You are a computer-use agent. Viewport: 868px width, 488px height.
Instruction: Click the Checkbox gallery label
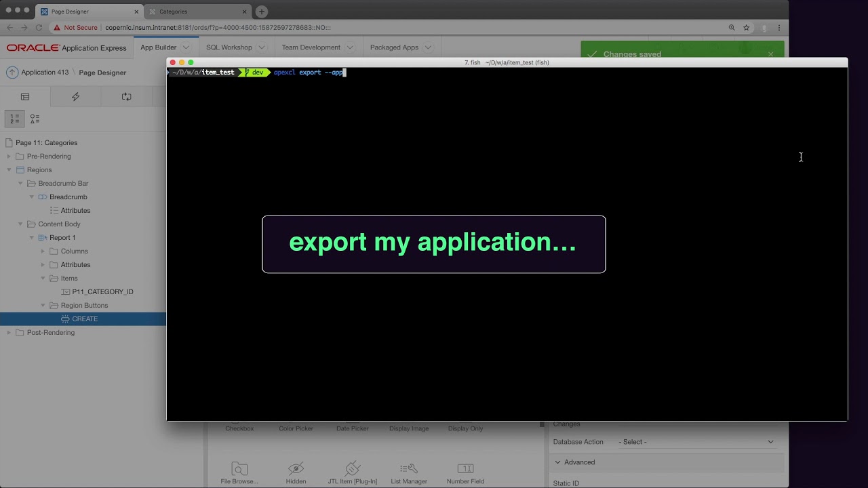tap(239, 428)
